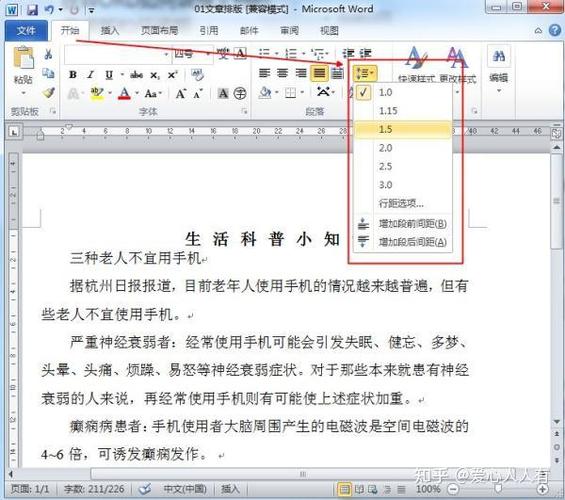This screenshot has width=565, height=500.
Task: Click the Cut scissors icon
Action: point(48,54)
